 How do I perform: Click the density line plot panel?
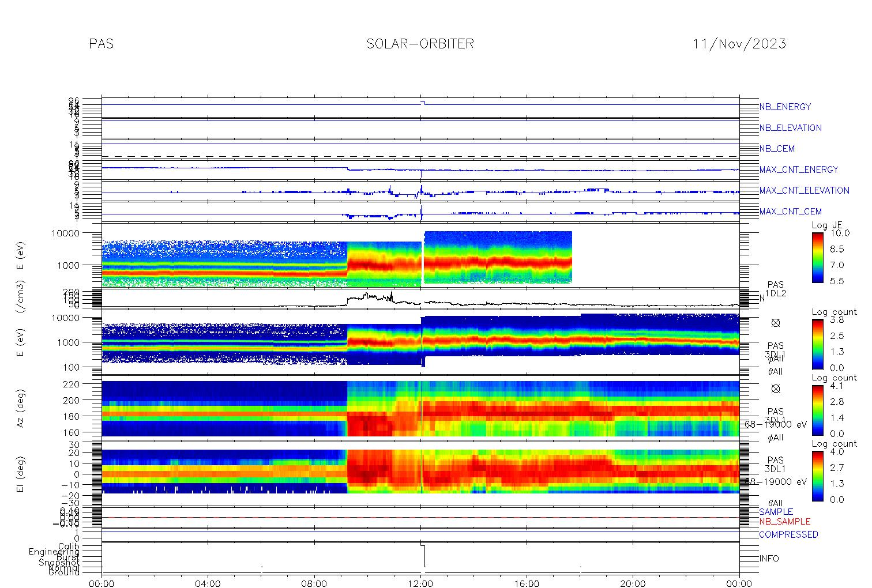[420, 299]
